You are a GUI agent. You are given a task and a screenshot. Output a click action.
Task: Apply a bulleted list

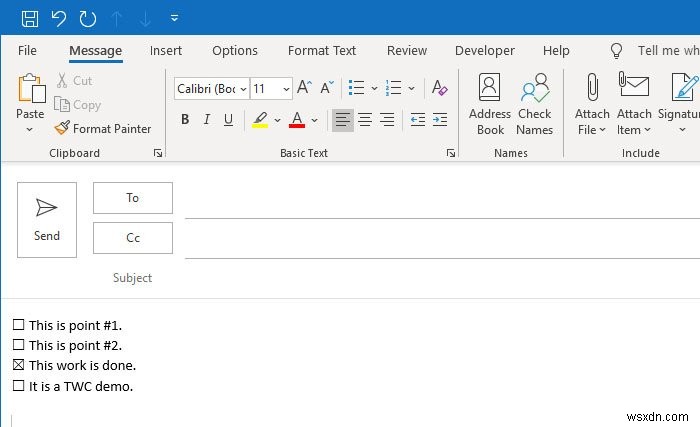(x=356, y=88)
